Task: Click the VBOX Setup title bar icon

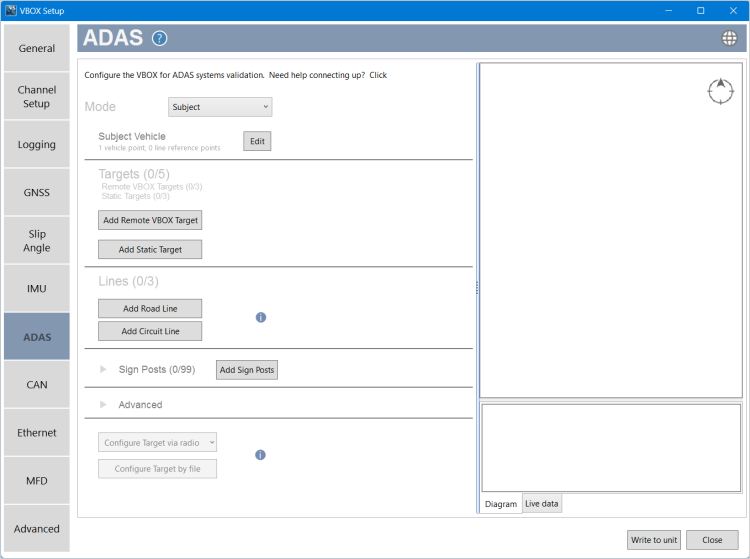Action: (11, 11)
